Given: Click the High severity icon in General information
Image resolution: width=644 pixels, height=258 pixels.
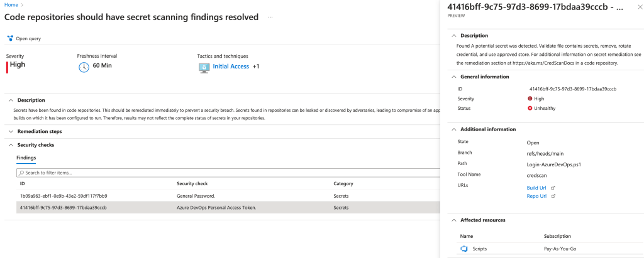Looking at the screenshot, I should pyautogui.click(x=530, y=99).
